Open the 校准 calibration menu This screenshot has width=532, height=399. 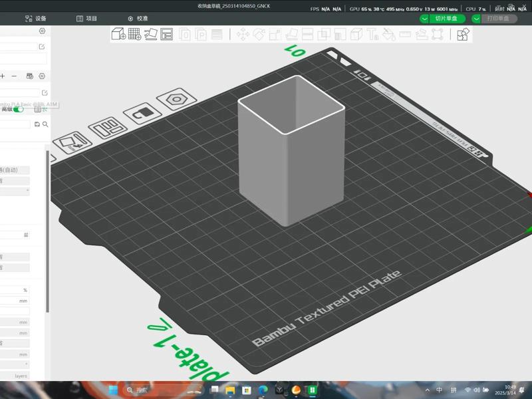click(138, 19)
